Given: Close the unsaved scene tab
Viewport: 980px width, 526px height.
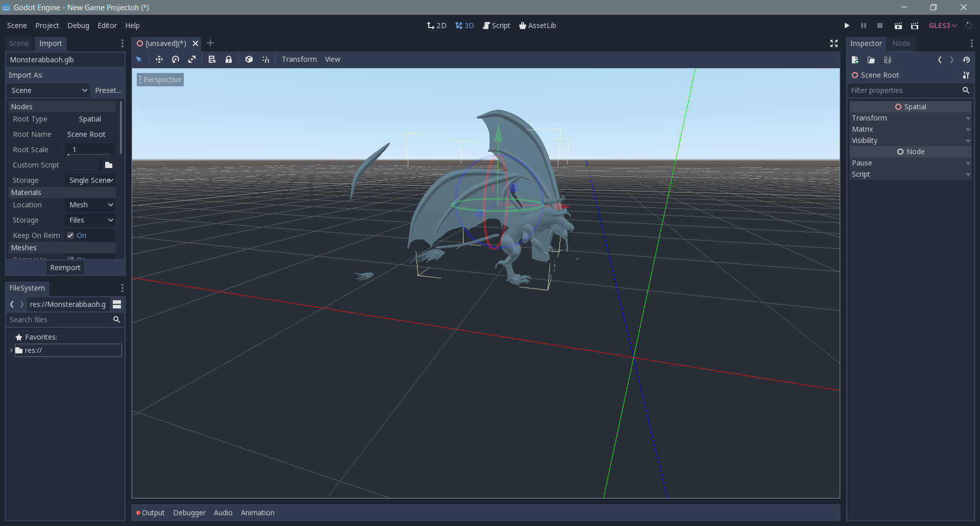Looking at the screenshot, I should (x=195, y=43).
